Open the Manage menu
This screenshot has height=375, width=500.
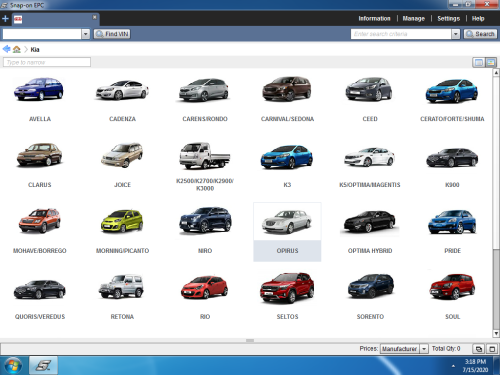[x=414, y=19]
